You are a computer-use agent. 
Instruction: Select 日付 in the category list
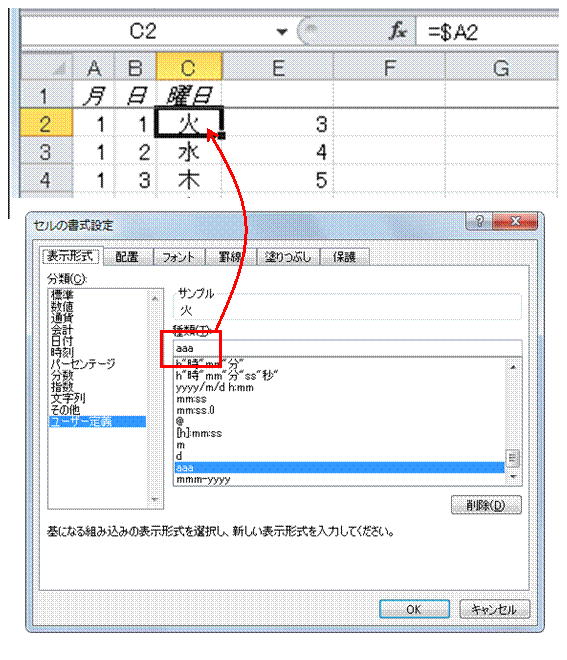tap(62, 341)
